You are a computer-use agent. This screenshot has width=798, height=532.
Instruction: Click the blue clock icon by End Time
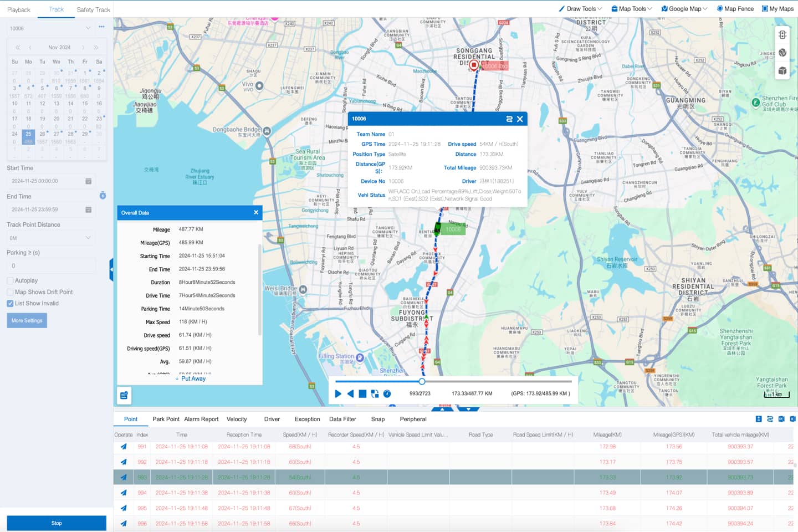(x=103, y=196)
